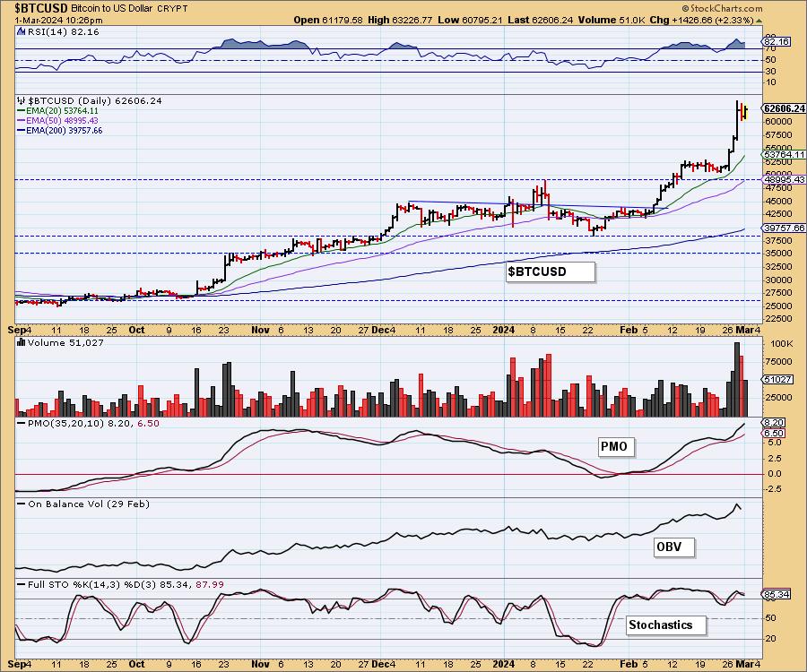Click the EMA(20) 53764.11 legend entry

pyautogui.click(x=57, y=110)
